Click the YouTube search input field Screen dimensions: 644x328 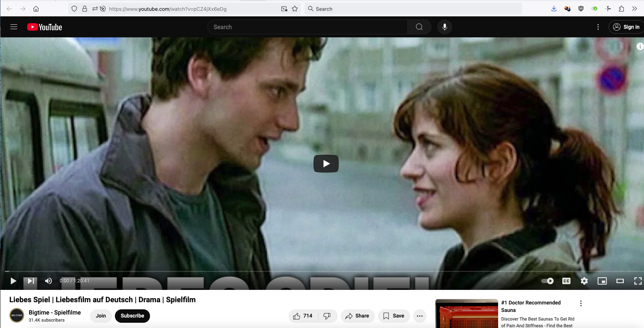[x=307, y=27]
